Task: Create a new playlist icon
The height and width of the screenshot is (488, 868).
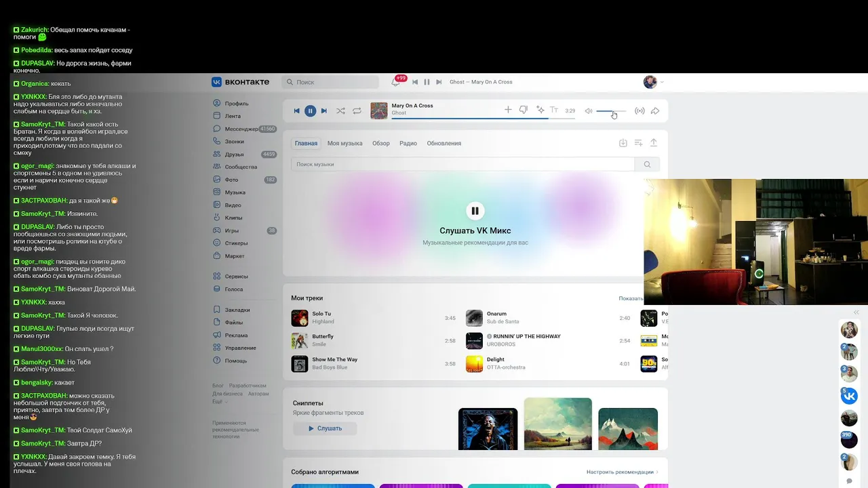Action: [638, 143]
